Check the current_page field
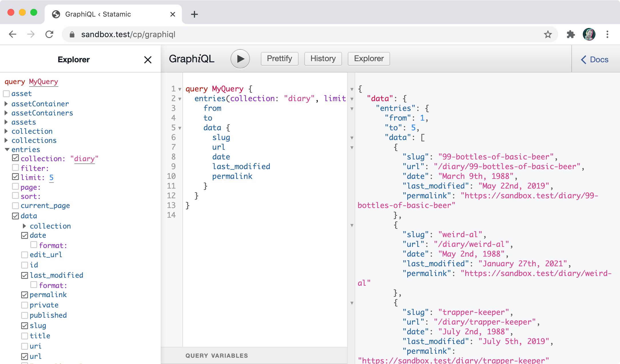Screen dimensions: 620x364 tap(15, 206)
